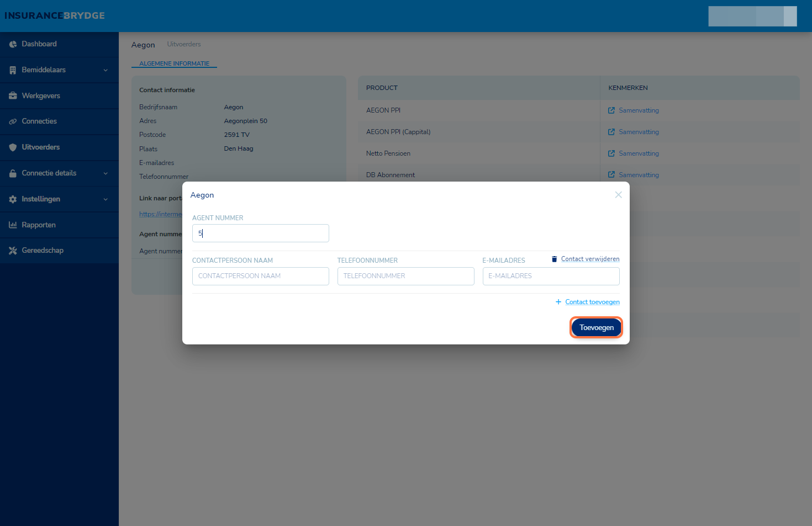Open external link icon for Netto Pensioen
This screenshot has width=812, height=526.
(x=611, y=153)
